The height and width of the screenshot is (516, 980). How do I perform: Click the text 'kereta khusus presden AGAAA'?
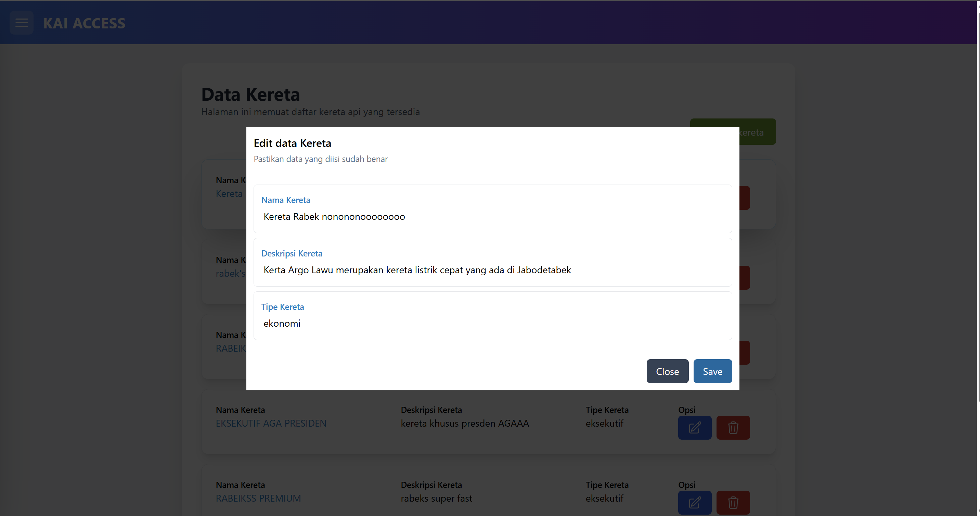465,423
